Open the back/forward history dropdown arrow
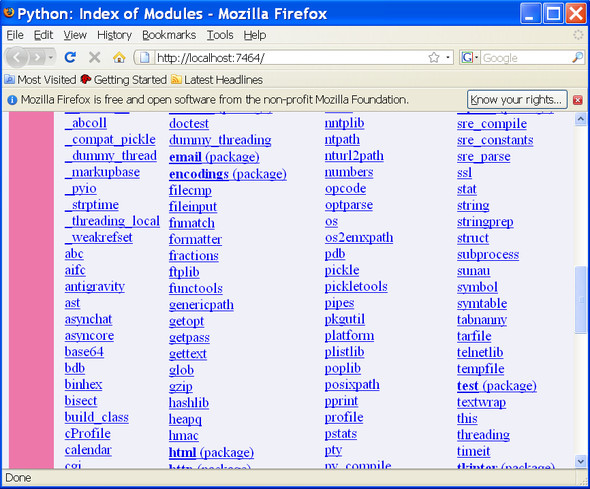Viewport: 590px width, 489px height. click(50, 58)
